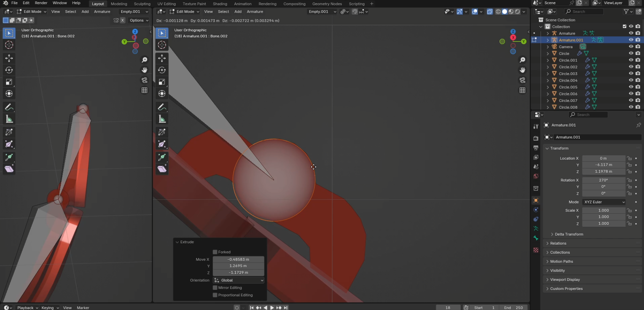The height and width of the screenshot is (310, 644).
Task: Enable the Mirror Editing checkbox
Action: click(x=215, y=288)
